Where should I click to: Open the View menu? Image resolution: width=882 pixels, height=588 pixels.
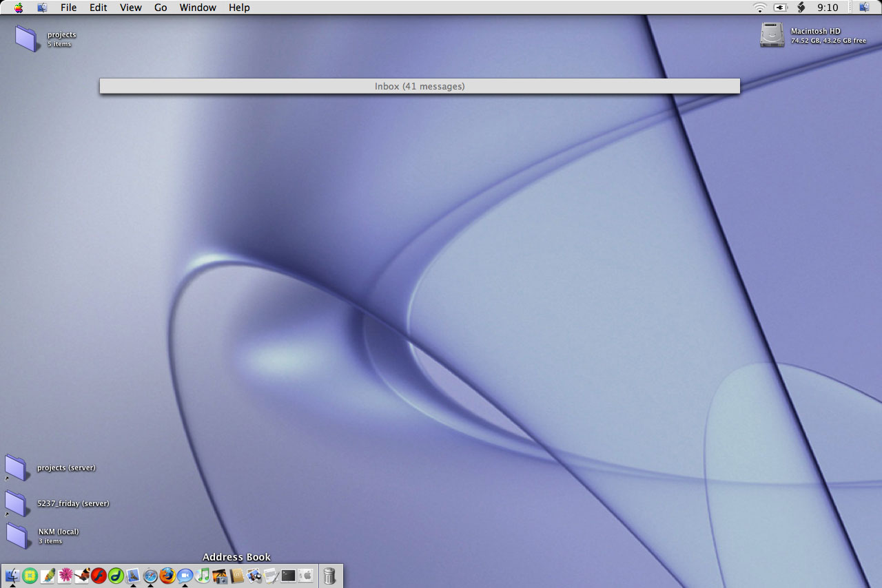(131, 8)
